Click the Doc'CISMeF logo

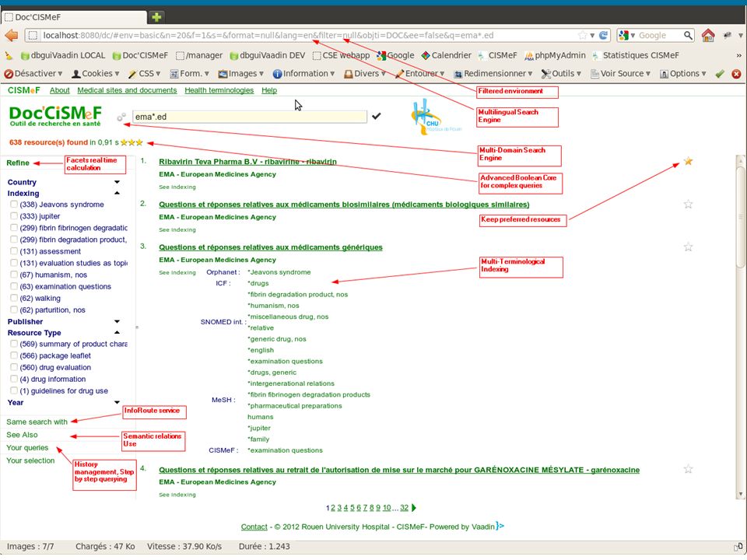pyautogui.click(x=55, y=116)
